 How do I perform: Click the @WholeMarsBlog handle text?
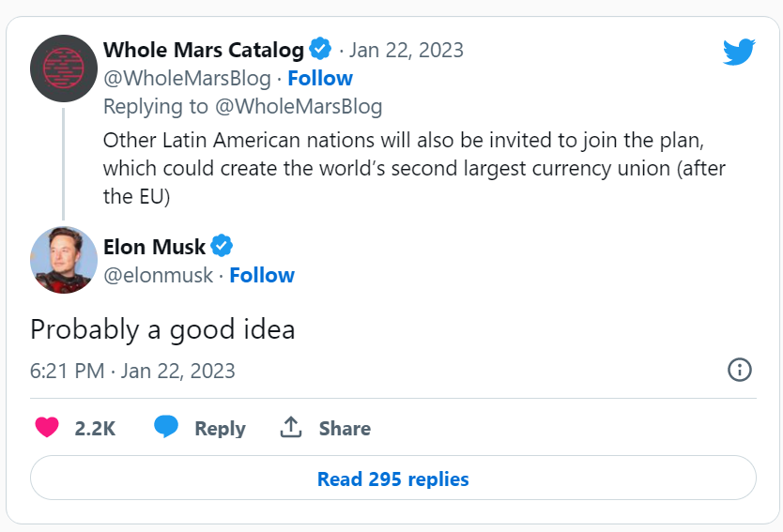(x=187, y=78)
